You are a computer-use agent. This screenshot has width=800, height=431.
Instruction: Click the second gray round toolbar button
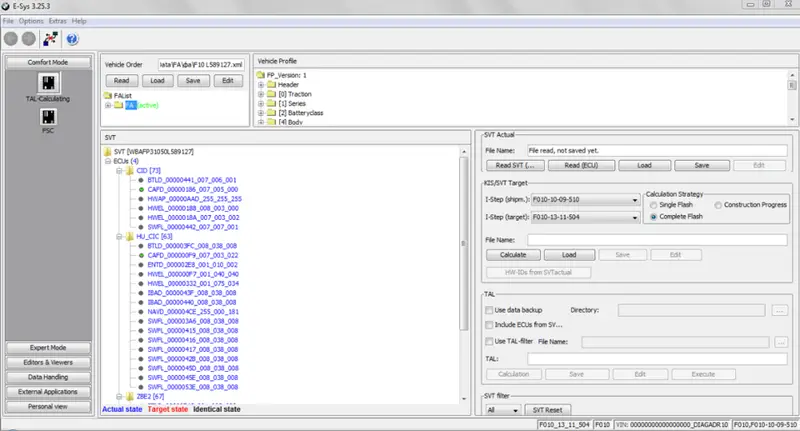click(29, 39)
